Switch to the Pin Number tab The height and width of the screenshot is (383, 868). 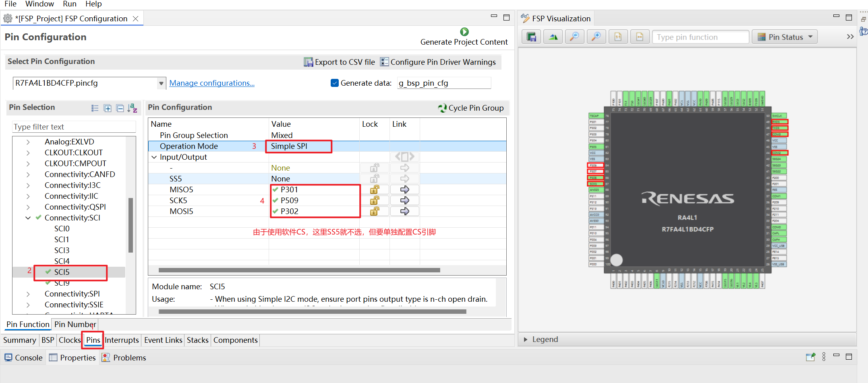[x=75, y=324]
